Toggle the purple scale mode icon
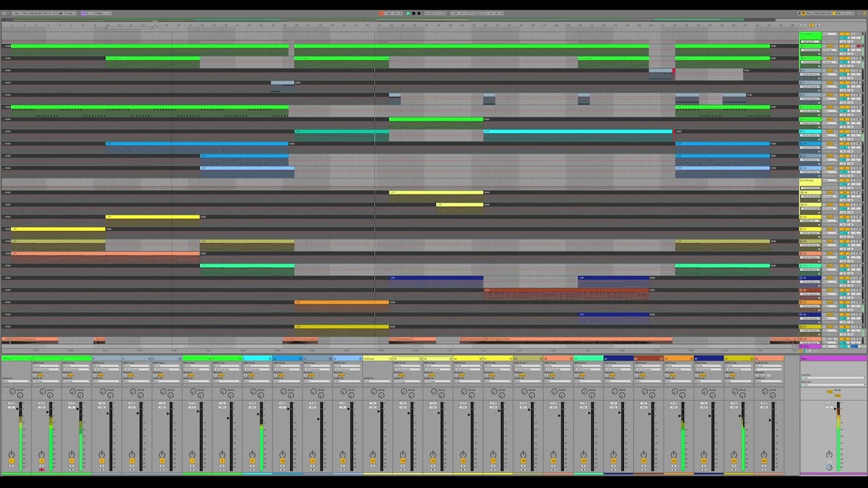Viewport: 868px width, 488px height. pos(83,13)
